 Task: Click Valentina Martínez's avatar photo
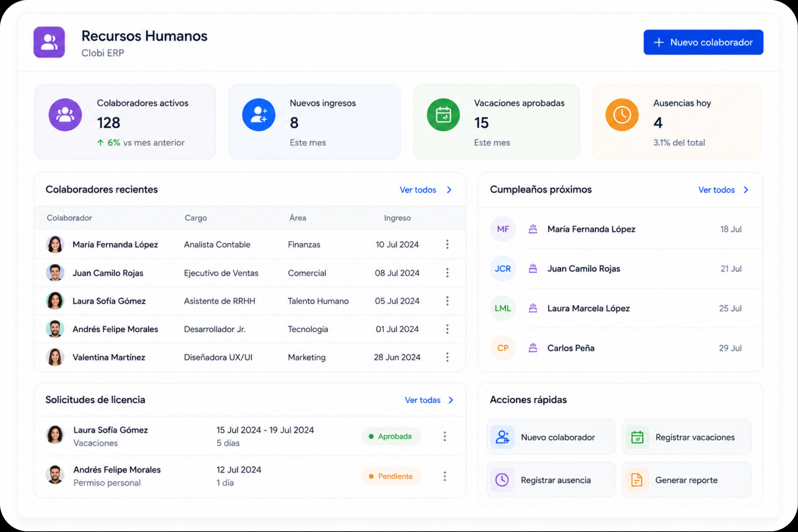point(55,357)
